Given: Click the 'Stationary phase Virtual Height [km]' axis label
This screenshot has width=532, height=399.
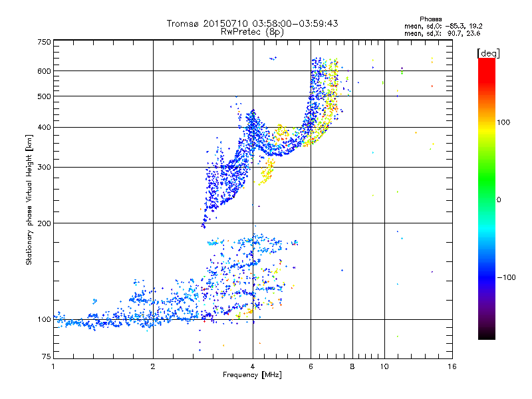Looking at the screenshot, I should (29, 200).
